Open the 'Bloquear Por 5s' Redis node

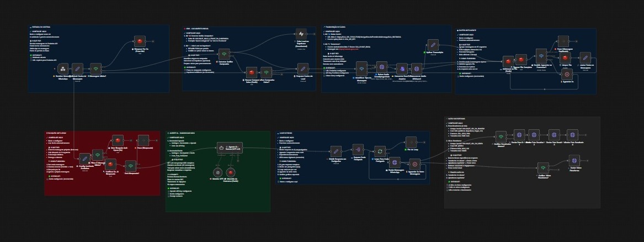(x=140, y=43)
